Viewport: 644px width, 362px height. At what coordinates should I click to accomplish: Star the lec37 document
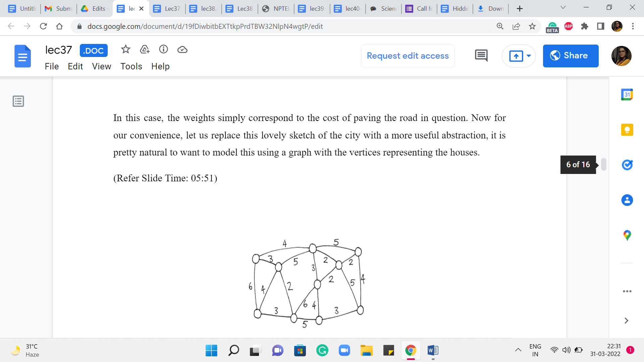point(125,50)
